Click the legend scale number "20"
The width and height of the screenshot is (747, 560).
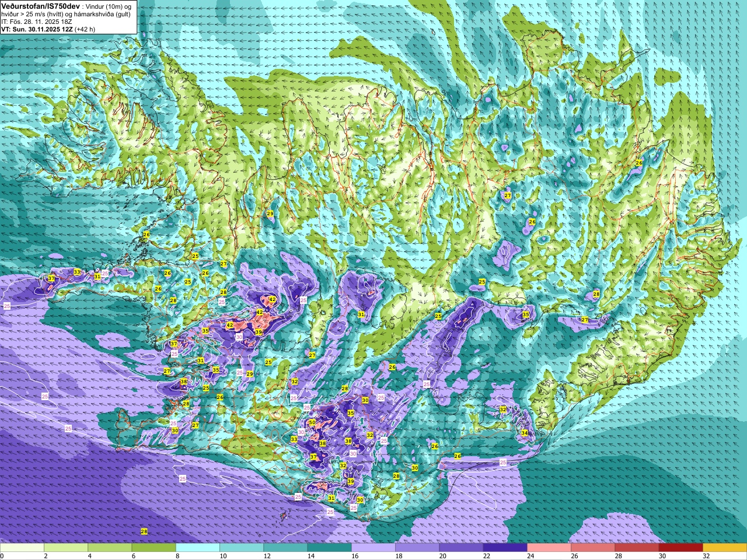(442, 556)
